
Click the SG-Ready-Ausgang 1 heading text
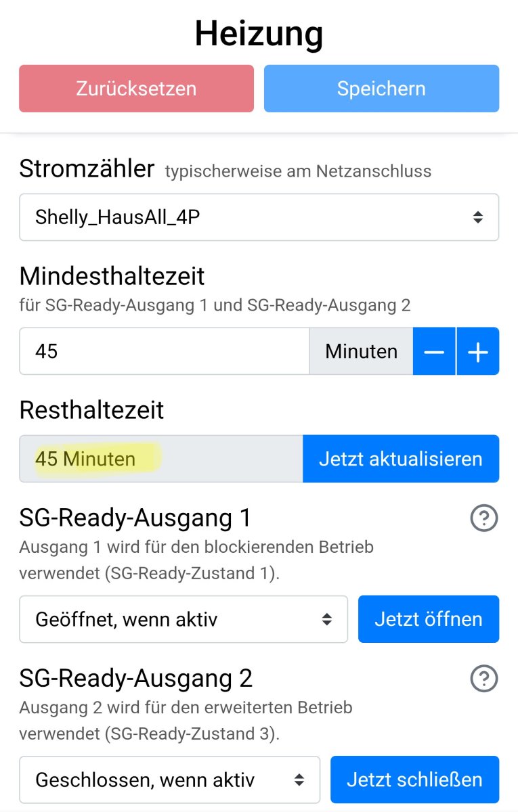[135, 518]
